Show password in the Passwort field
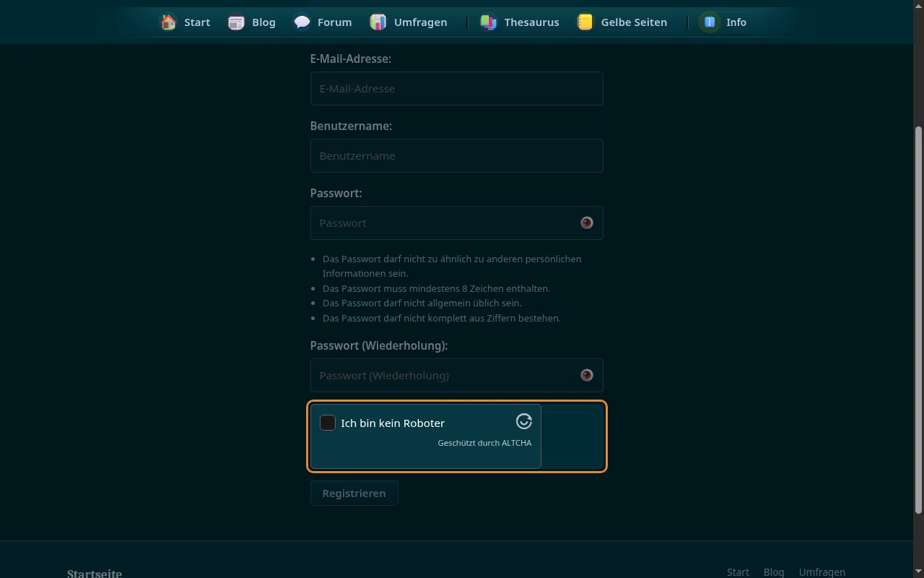Image resolution: width=924 pixels, height=578 pixels. 587,223
